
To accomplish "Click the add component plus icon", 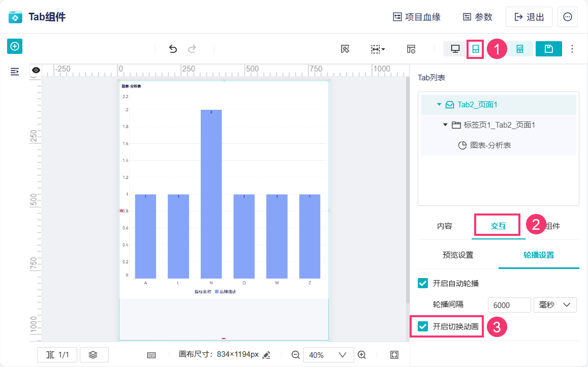I will click(x=15, y=46).
